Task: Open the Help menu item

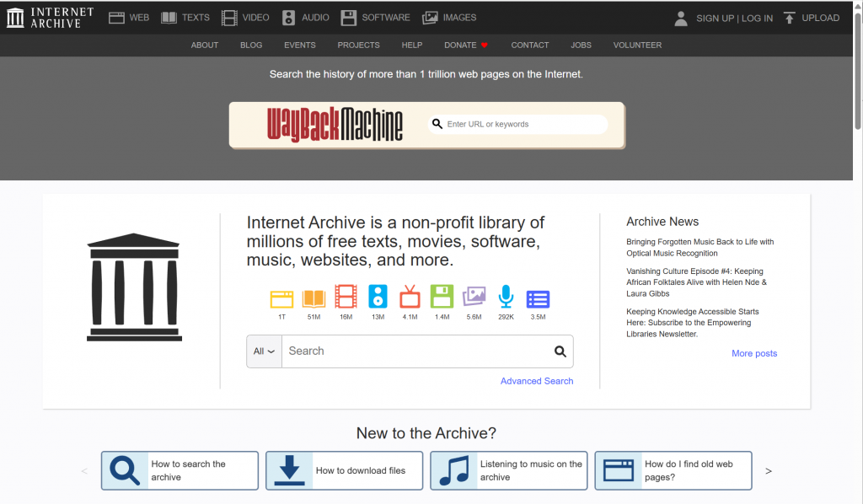Action: (411, 46)
